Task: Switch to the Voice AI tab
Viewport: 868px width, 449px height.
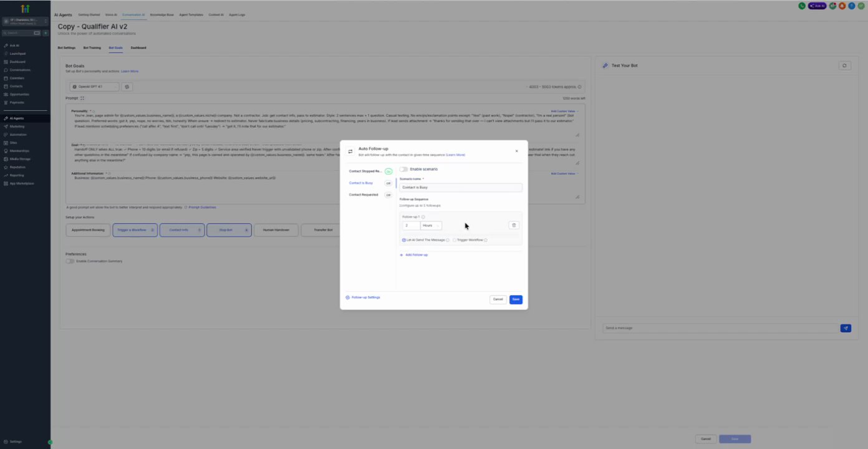Action: pos(111,14)
